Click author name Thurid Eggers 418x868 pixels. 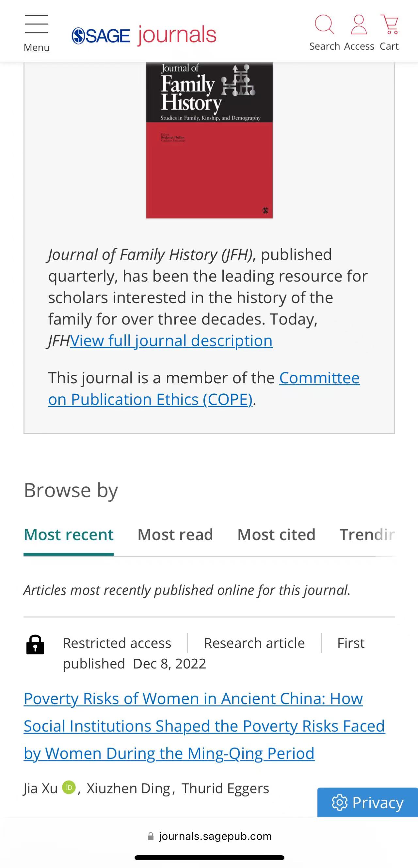(225, 789)
